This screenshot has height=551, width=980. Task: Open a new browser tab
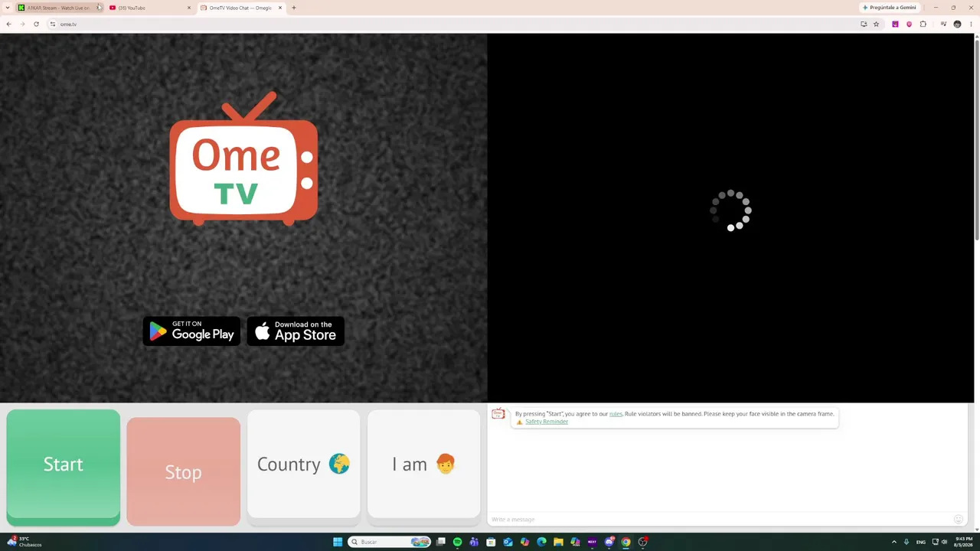coord(294,8)
